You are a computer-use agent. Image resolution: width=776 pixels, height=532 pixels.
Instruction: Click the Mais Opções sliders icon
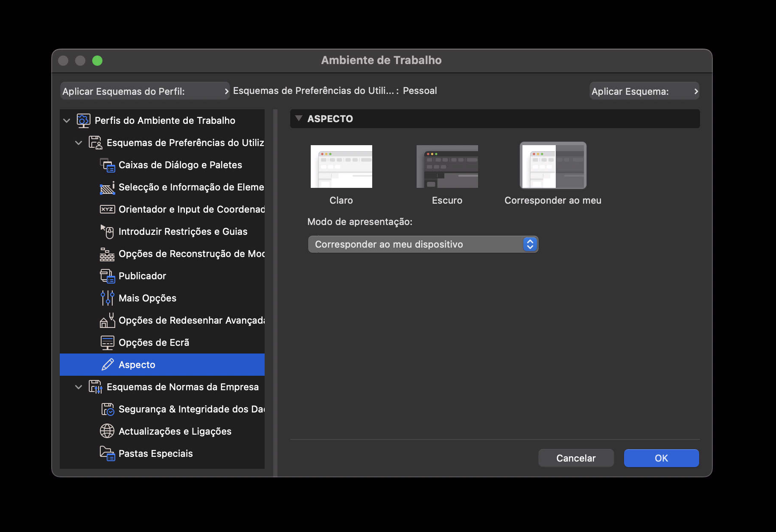coord(107,298)
